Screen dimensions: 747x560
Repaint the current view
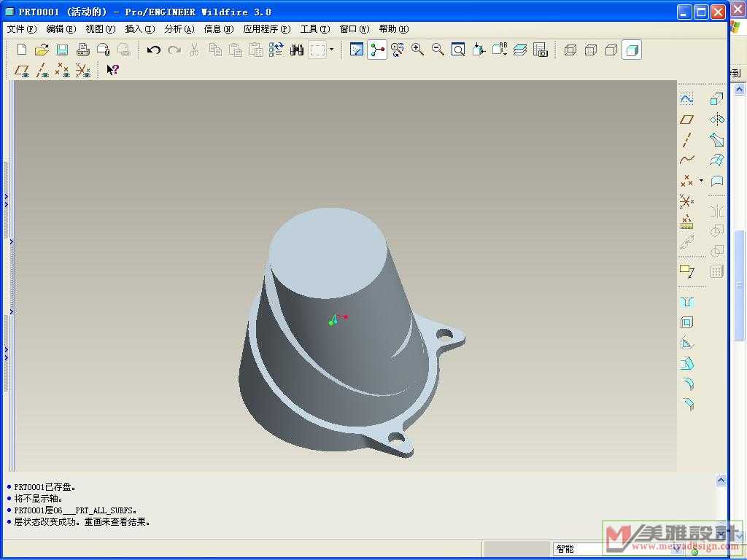click(x=356, y=50)
